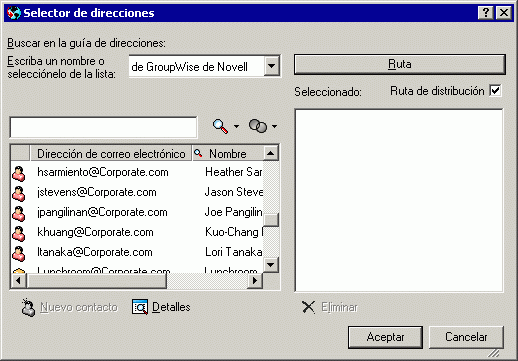Click the Eliminar label
The image size is (518, 361).
click(x=339, y=307)
